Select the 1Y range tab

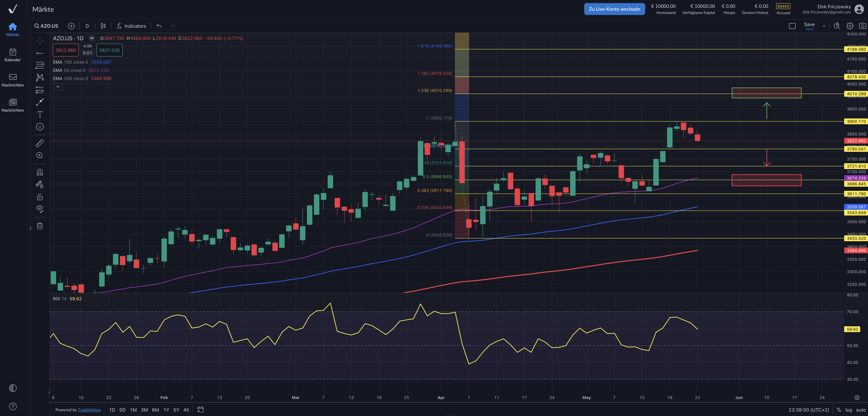pos(166,410)
